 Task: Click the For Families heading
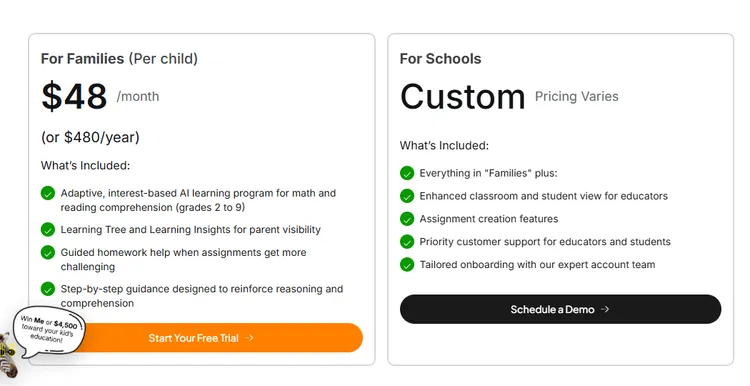pos(119,59)
